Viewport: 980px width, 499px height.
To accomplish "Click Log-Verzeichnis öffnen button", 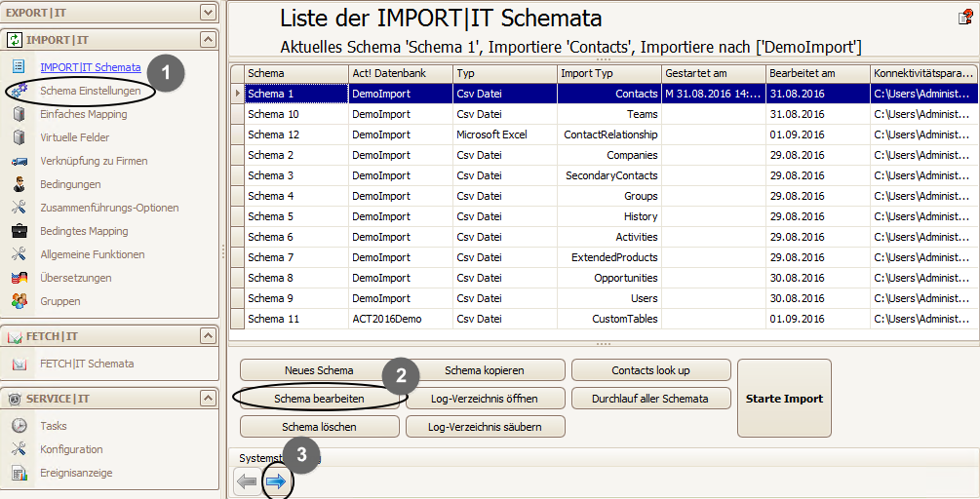I will tap(485, 399).
